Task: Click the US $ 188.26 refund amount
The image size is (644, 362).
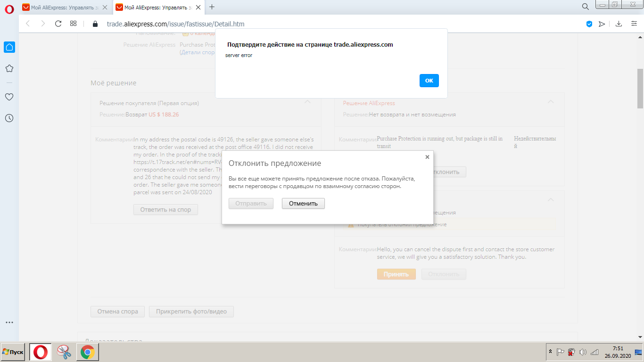Action: (164, 115)
